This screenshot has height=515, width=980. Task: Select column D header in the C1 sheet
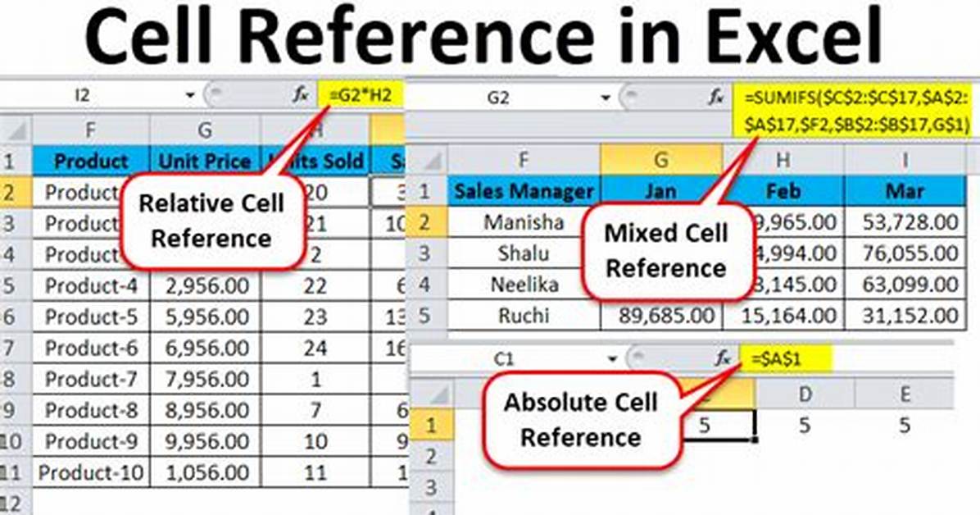[x=805, y=394]
